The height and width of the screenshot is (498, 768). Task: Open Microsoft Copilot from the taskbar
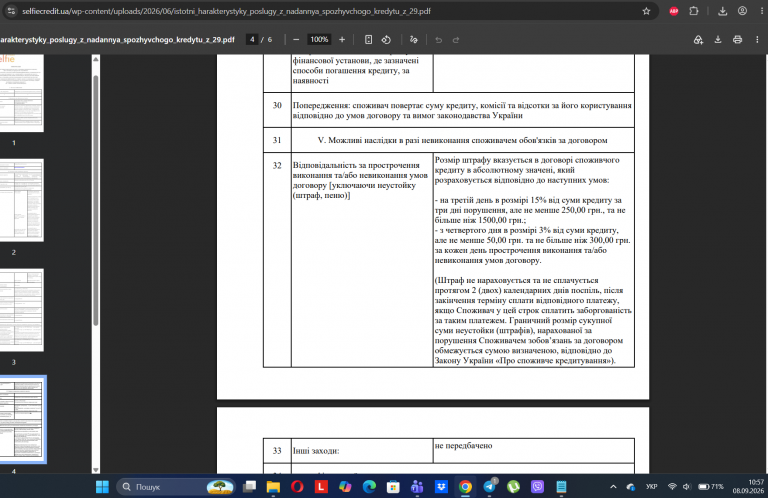345,487
